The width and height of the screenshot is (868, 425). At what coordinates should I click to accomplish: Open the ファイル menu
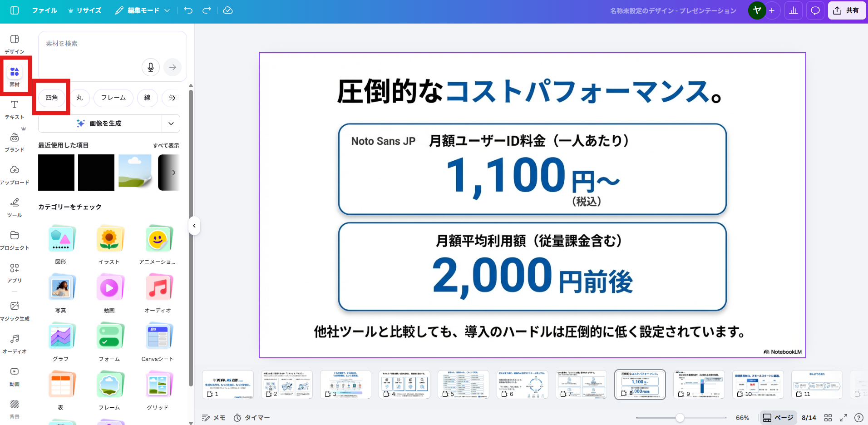click(x=44, y=10)
